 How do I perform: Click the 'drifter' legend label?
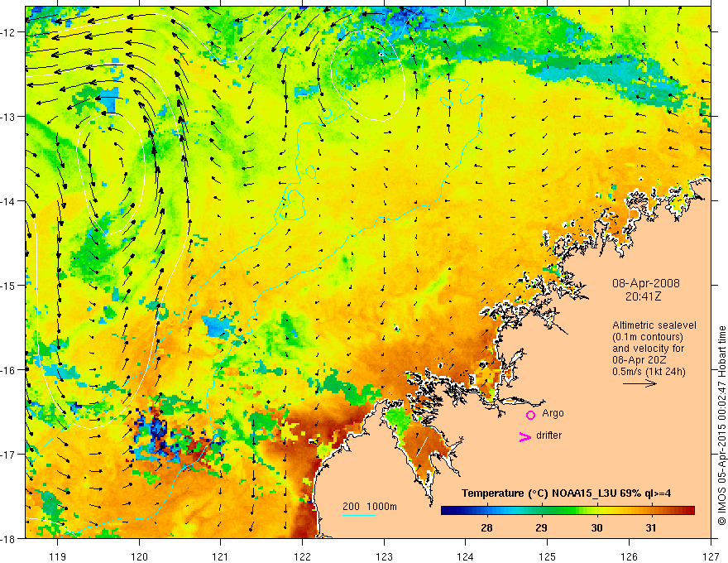(x=548, y=435)
